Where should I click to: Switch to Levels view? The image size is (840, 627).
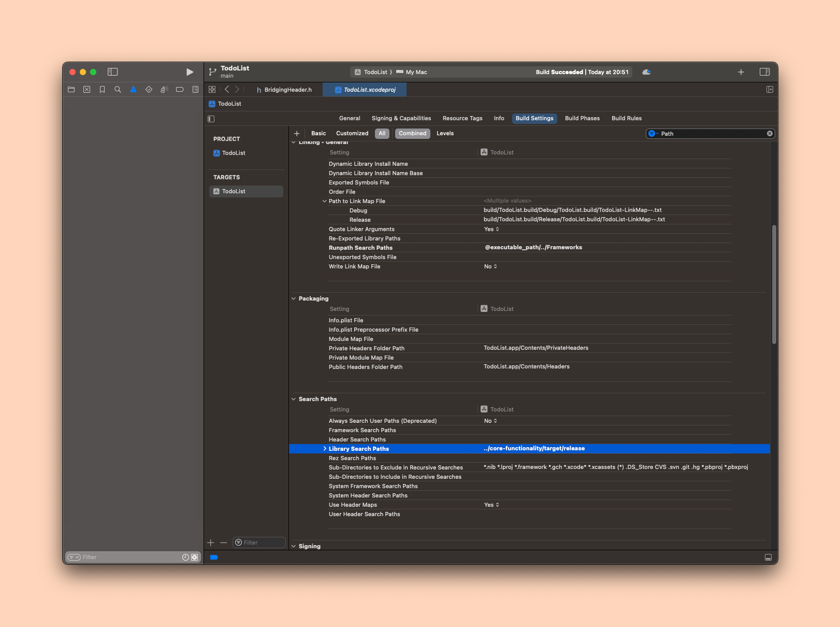point(445,134)
